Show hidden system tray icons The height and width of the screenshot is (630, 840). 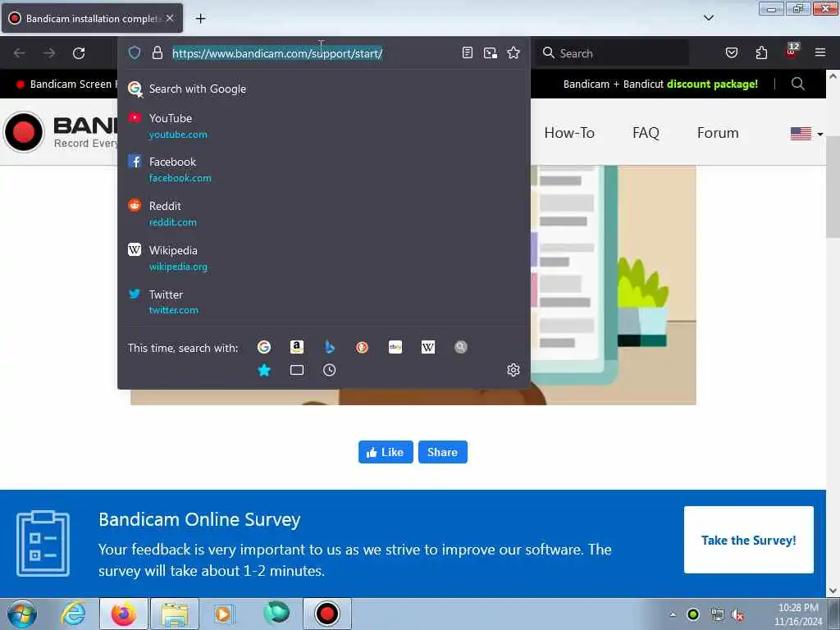point(673,614)
